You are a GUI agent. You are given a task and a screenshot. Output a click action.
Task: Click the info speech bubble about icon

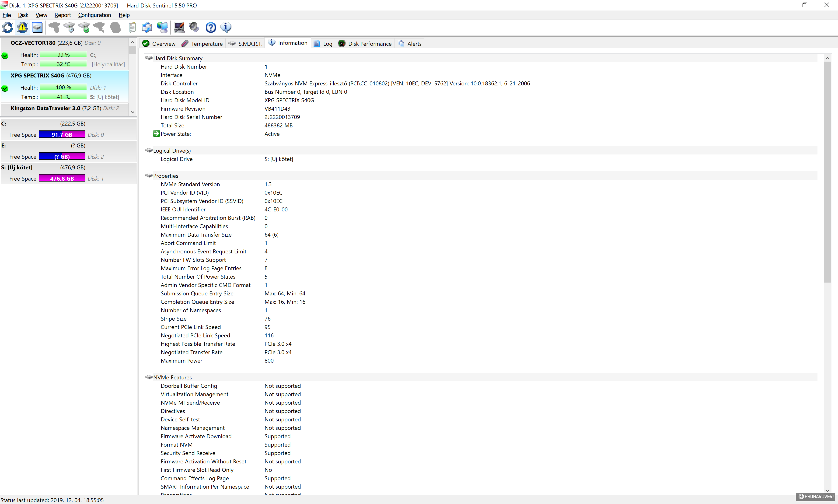click(x=226, y=28)
